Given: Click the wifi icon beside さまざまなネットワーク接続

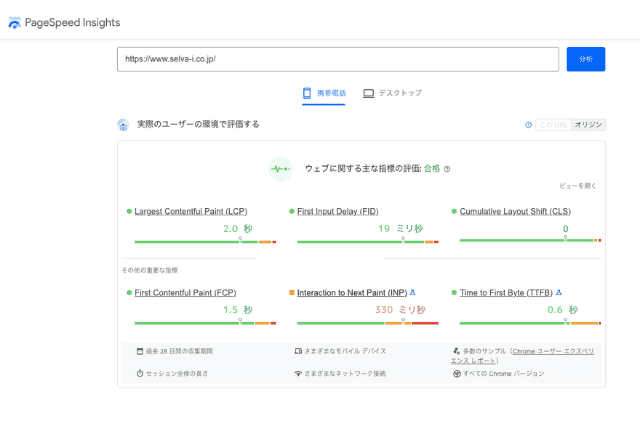Looking at the screenshot, I should 298,374.
